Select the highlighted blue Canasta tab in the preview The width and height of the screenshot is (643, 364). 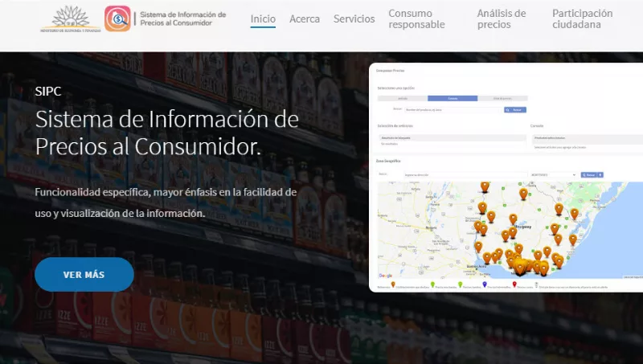coord(453,98)
